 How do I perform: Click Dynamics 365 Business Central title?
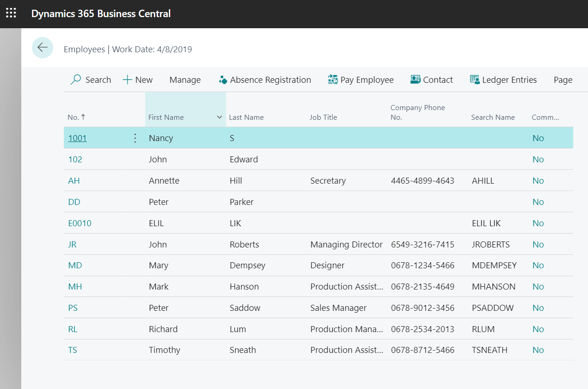(101, 13)
